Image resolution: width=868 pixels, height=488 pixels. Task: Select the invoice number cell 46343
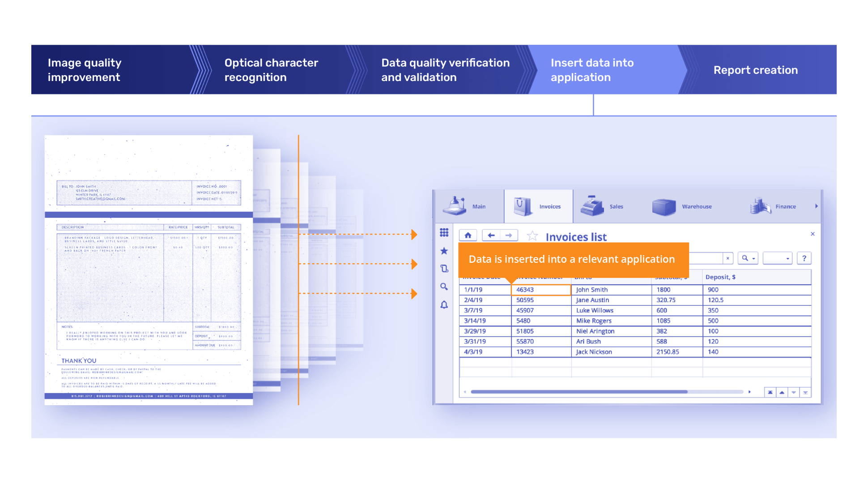click(x=540, y=290)
